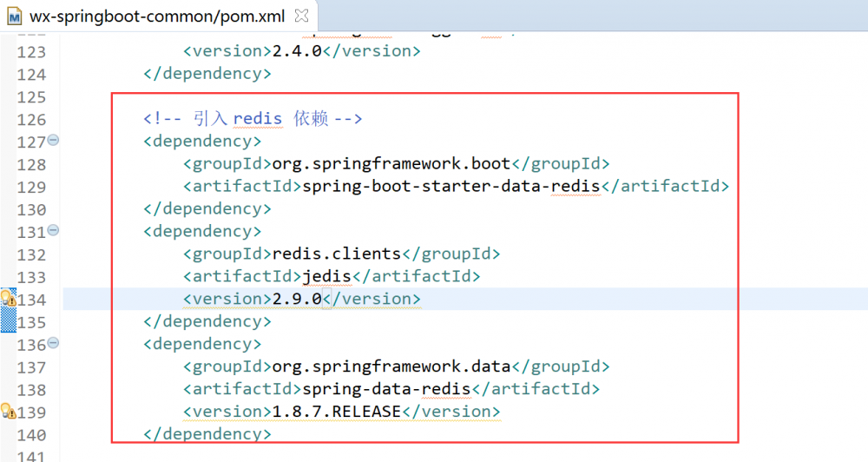The height and width of the screenshot is (462, 868).
Task: Click groupId org.springframework.data text
Action: click(x=391, y=366)
